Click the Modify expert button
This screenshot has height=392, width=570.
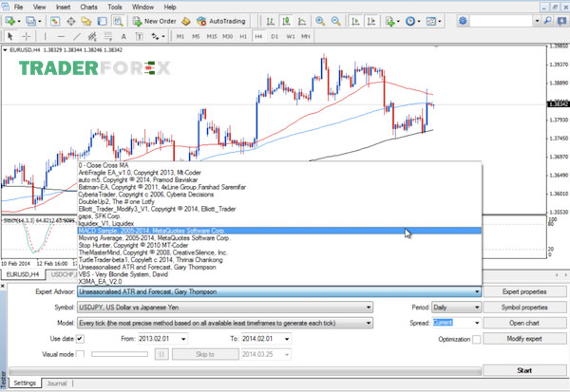point(524,339)
